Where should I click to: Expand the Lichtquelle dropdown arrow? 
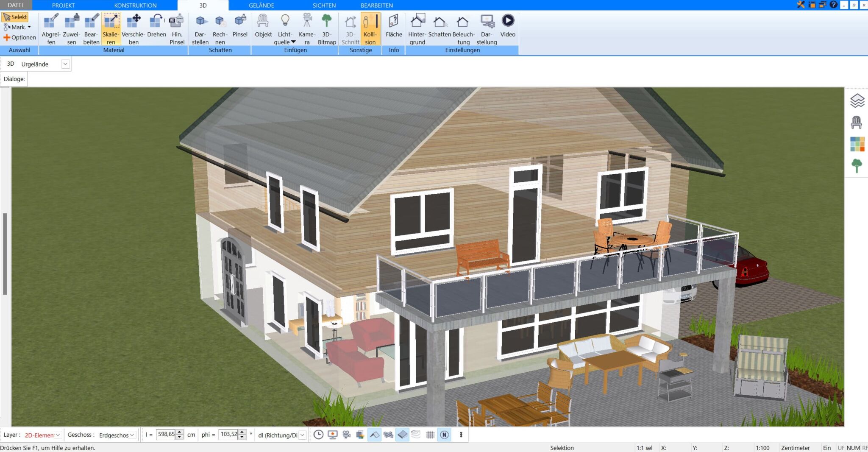click(292, 42)
